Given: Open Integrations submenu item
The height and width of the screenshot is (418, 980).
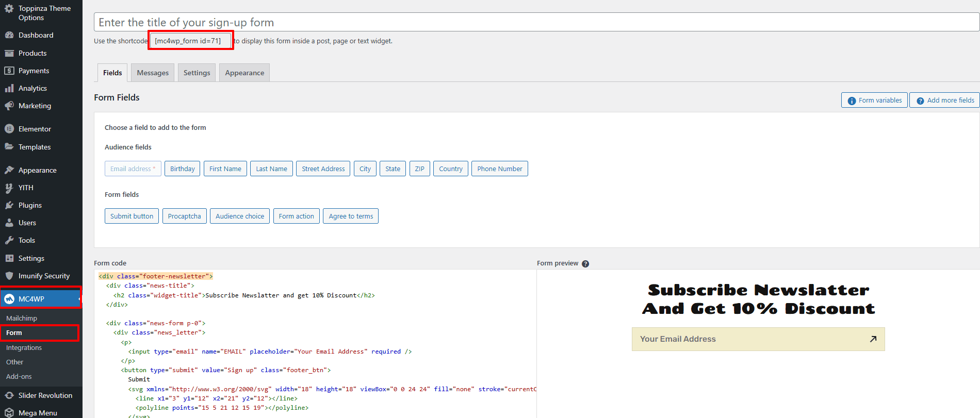Looking at the screenshot, I should coord(24,348).
